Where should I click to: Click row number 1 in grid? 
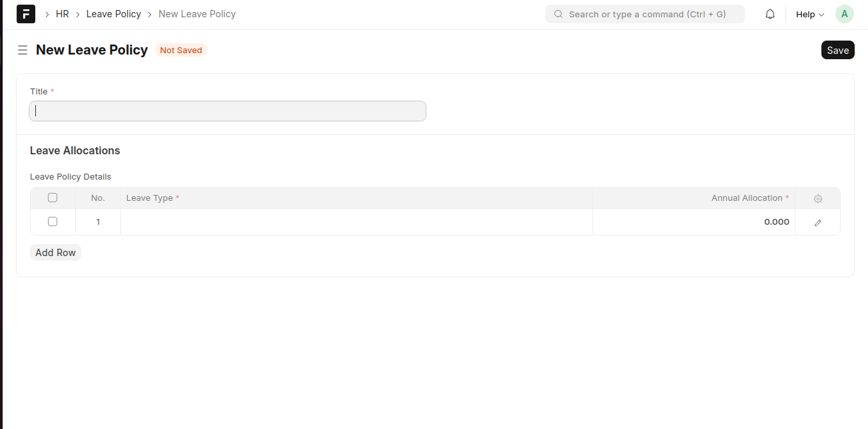(x=98, y=222)
